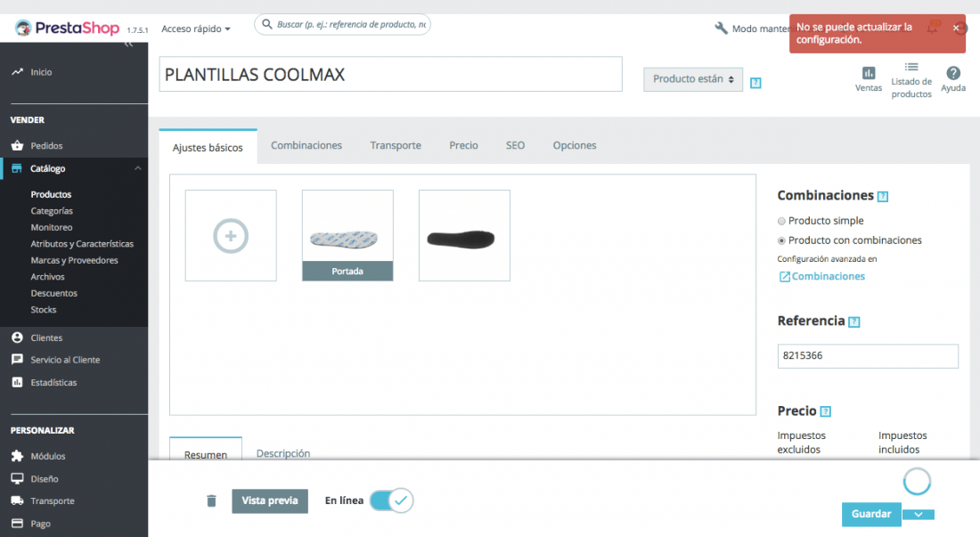Open Monitoreo in sidebar
Image resolution: width=980 pixels, height=537 pixels.
52,227
